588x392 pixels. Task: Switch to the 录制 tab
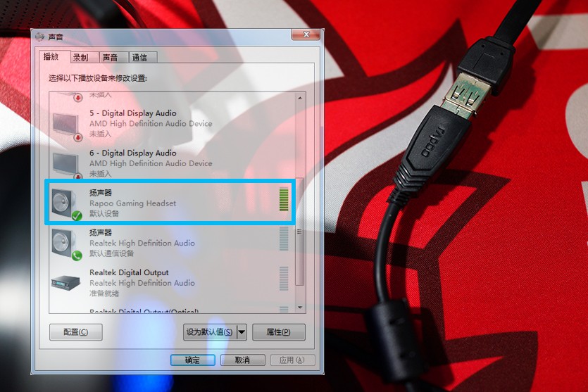(x=80, y=58)
